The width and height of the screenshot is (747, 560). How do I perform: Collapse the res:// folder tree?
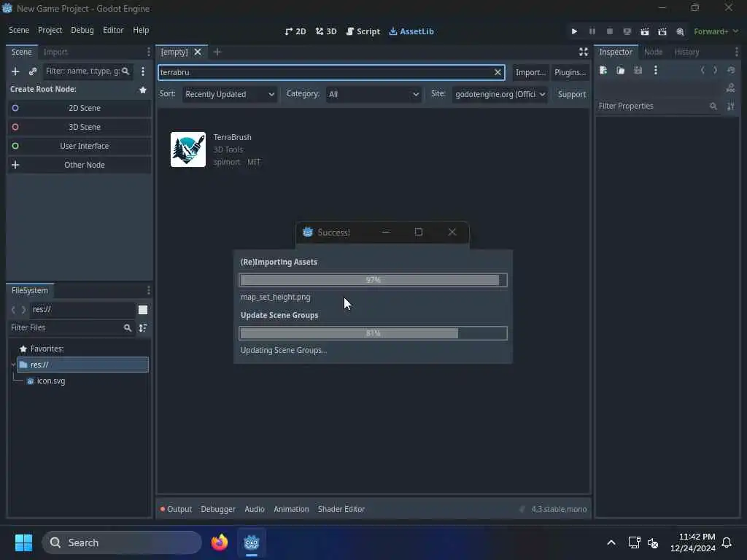tap(13, 365)
